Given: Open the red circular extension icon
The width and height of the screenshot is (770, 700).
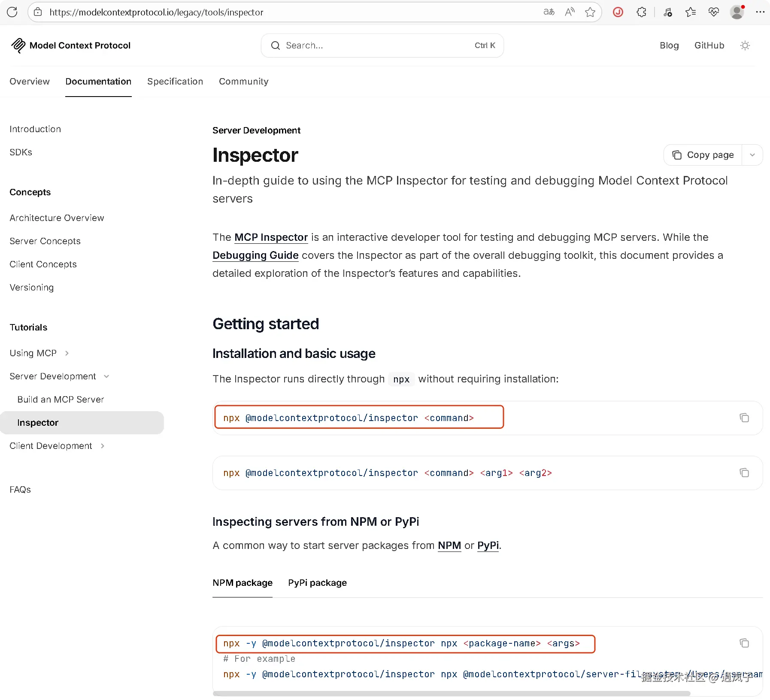Looking at the screenshot, I should [618, 12].
